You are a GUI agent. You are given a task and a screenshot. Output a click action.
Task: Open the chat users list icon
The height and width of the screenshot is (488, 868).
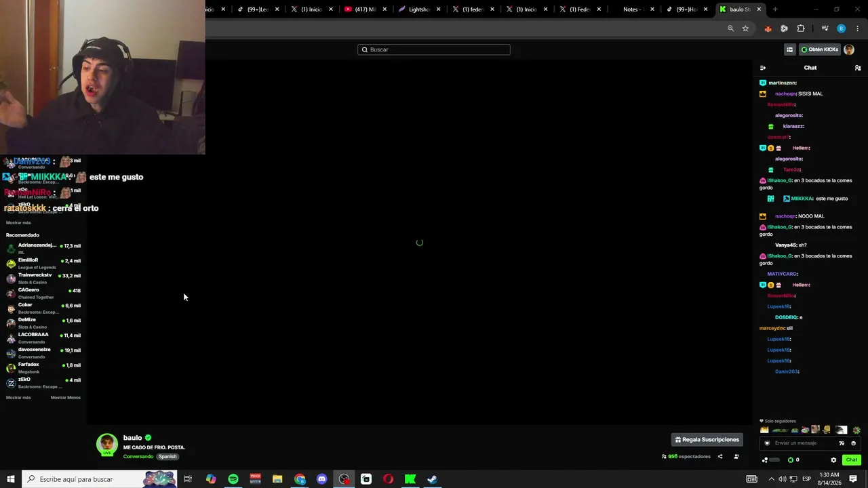[858, 68]
